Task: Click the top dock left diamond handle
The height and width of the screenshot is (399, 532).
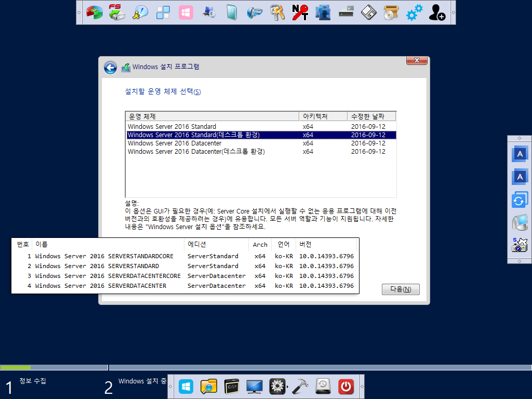Action: pyautogui.click(x=79, y=12)
